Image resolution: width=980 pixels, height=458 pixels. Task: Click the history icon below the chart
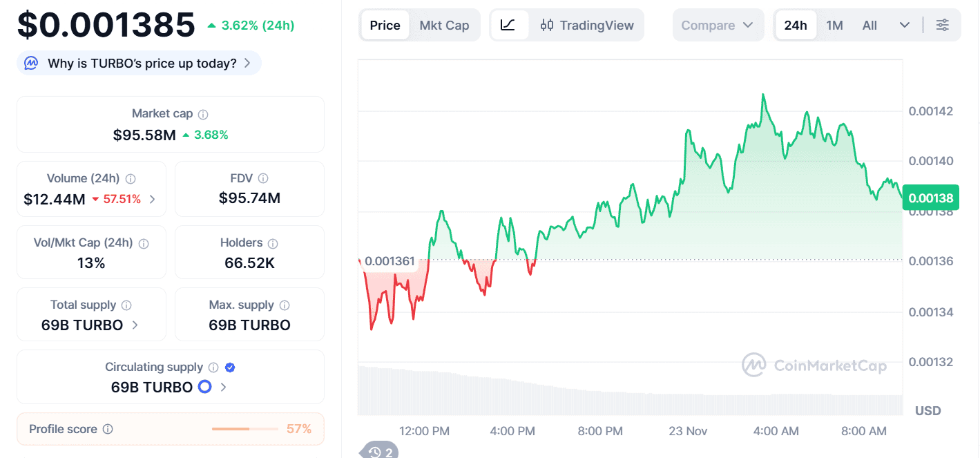pyautogui.click(x=381, y=452)
